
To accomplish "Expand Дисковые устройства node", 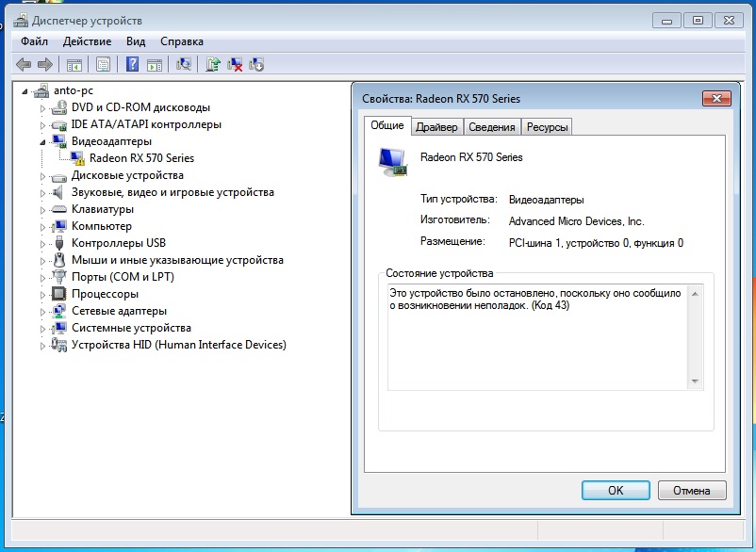I will (42, 176).
